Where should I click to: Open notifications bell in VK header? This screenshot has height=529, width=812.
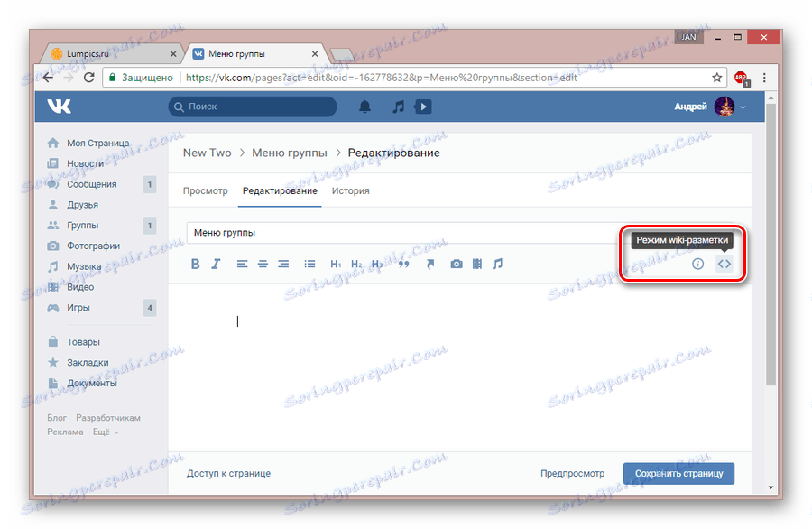(x=364, y=107)
